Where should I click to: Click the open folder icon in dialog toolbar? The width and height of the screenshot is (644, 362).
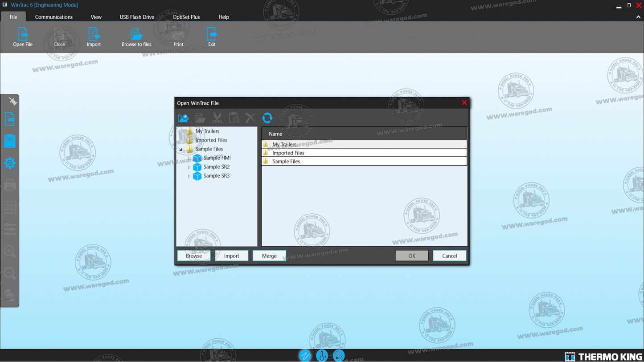coord(200,118)
